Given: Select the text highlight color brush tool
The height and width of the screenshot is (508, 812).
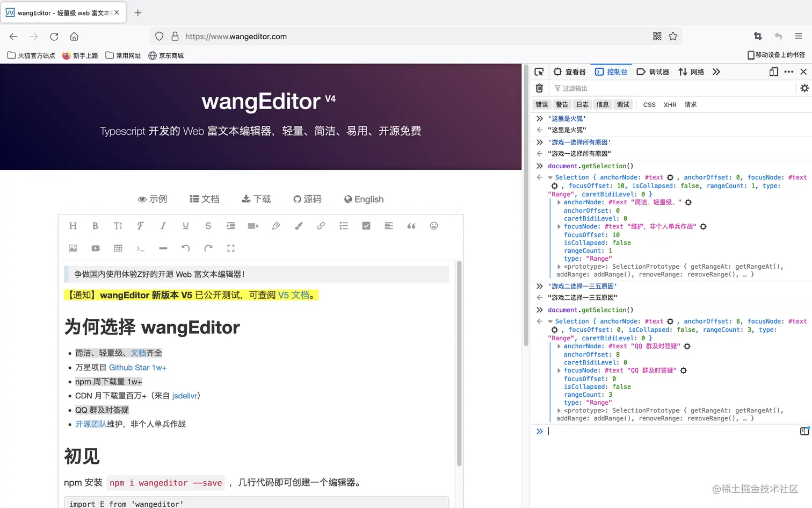Looking at the screenshot, I should 298,226.
